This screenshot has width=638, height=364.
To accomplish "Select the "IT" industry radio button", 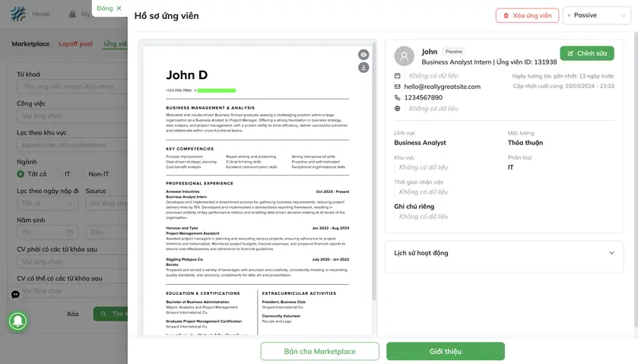I will click(x=57, y=174).
